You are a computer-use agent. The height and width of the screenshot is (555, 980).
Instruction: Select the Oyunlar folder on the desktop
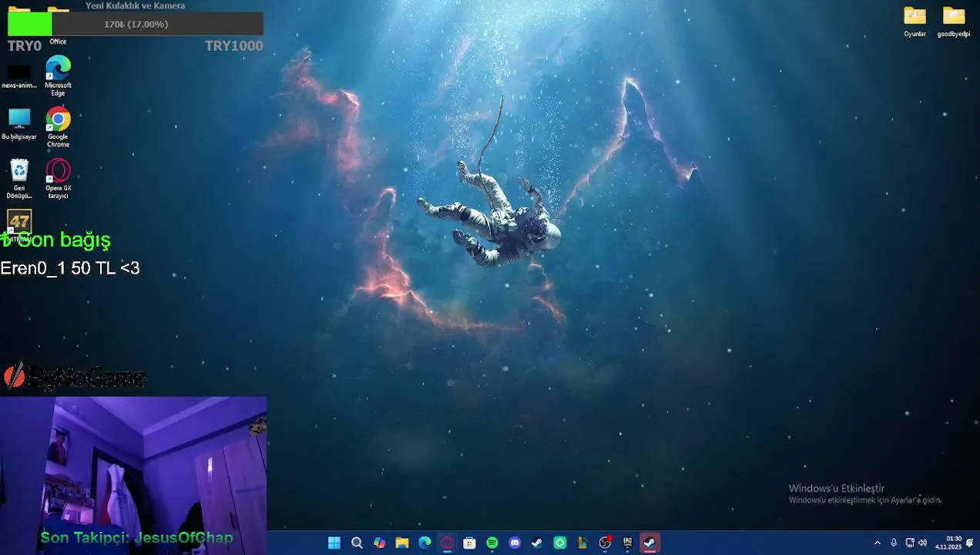click(915, 22)
